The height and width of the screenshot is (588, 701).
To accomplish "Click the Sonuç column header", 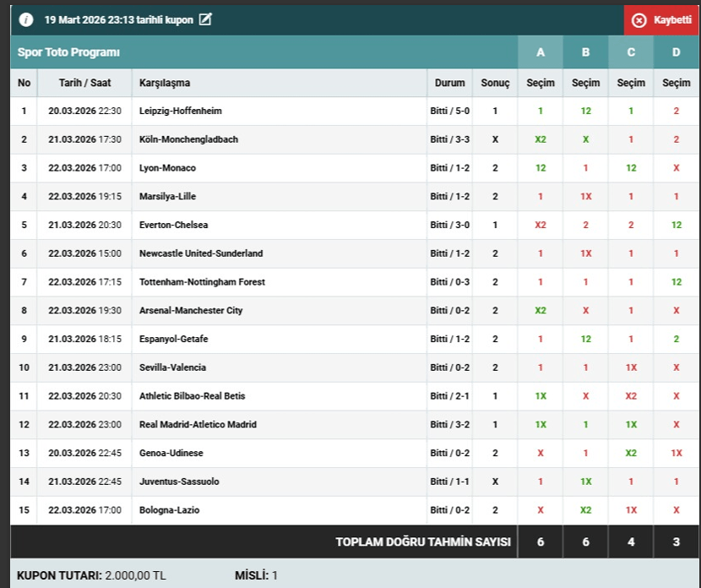I will click(x=495, y=83).
